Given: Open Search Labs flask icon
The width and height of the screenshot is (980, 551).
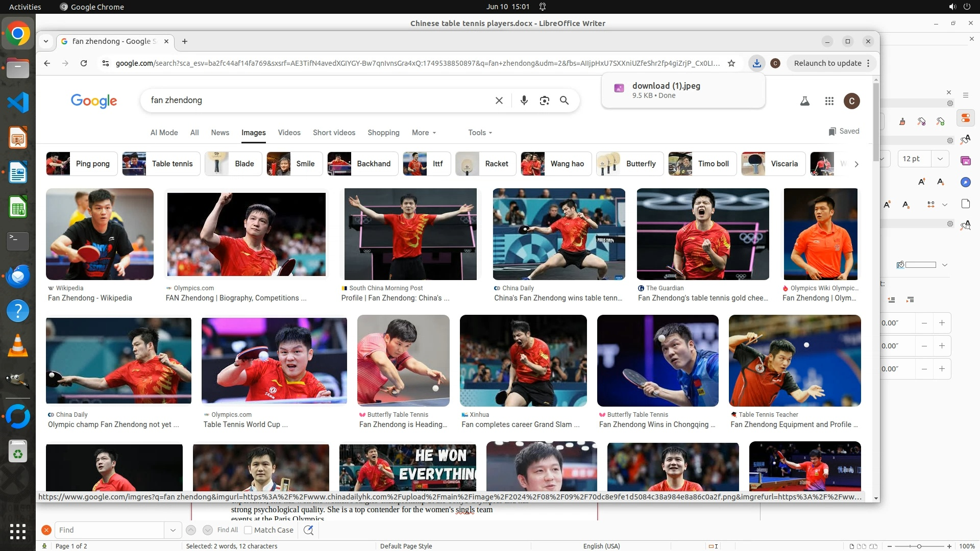Looking at the screenshot, I should [x=804, y=101].
